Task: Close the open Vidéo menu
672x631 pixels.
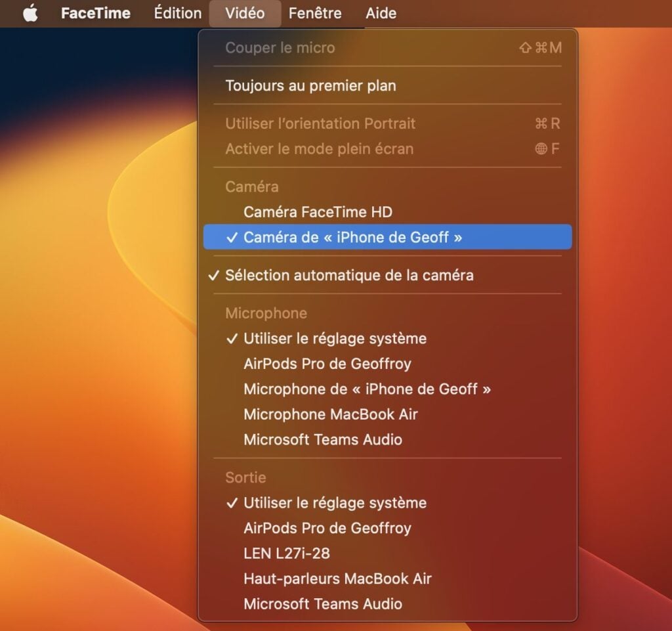Action: 245,13
